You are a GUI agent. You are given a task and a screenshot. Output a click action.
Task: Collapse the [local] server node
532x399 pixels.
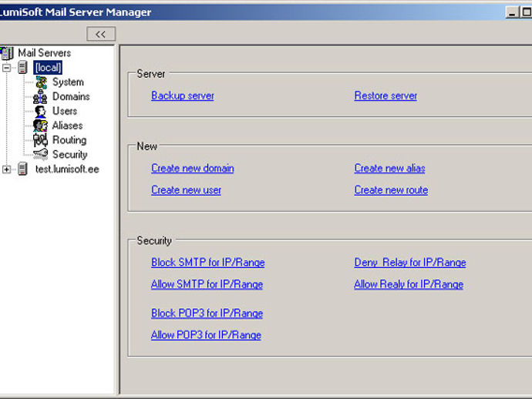click(6, 68)
